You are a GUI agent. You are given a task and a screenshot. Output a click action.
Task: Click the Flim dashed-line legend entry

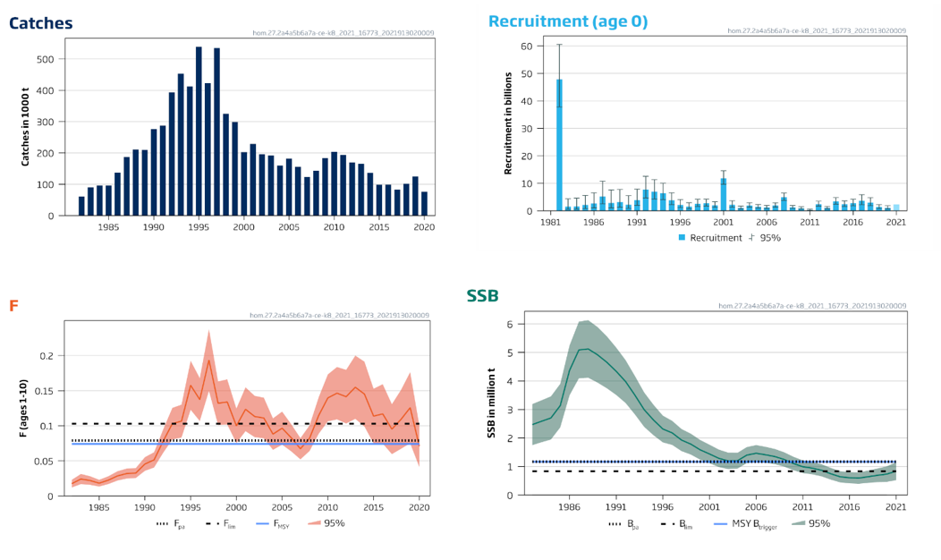coord(221,523)
